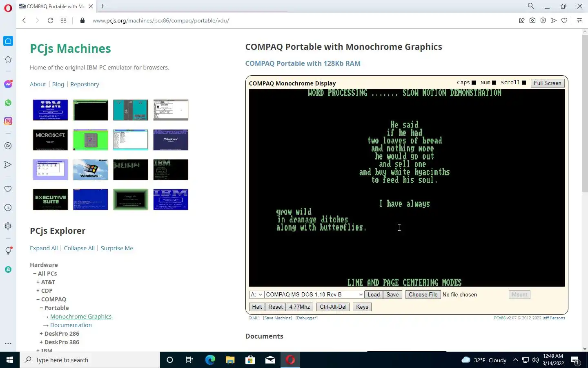Screen dimensions: 588x368
Task: Open Microsoft Edge from taskbar
Action: point(210,360)
